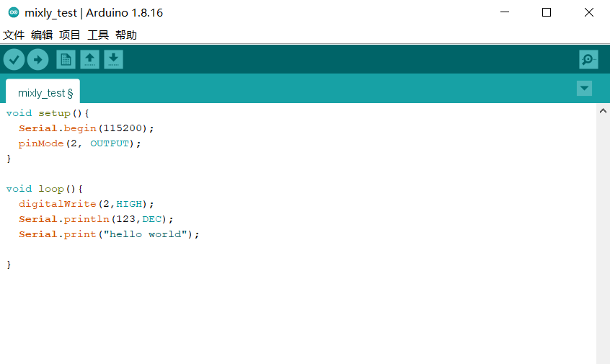Open the 帮助 menu
This screenshot has height=364, width=610.
[126, 35]
